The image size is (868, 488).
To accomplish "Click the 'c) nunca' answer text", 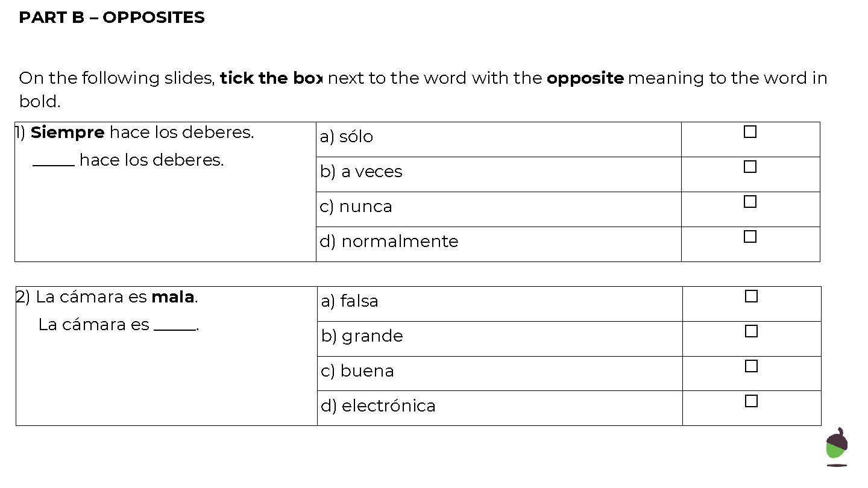I will pyautogui.click(x=356, y=207).
